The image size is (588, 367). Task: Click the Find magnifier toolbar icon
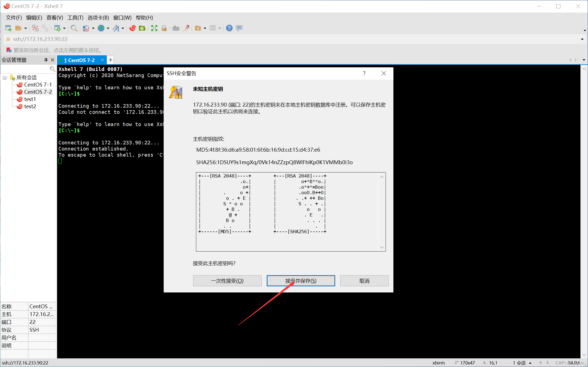coord(74,28)
